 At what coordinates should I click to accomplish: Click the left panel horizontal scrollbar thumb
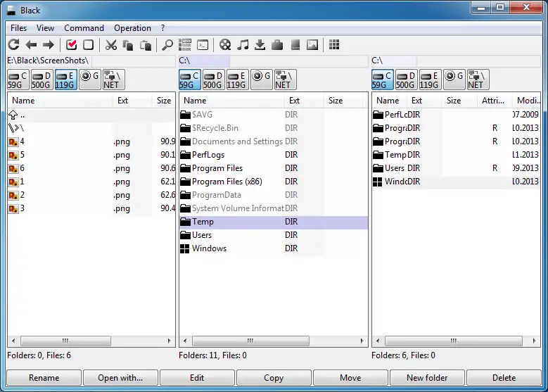[65, 341]
